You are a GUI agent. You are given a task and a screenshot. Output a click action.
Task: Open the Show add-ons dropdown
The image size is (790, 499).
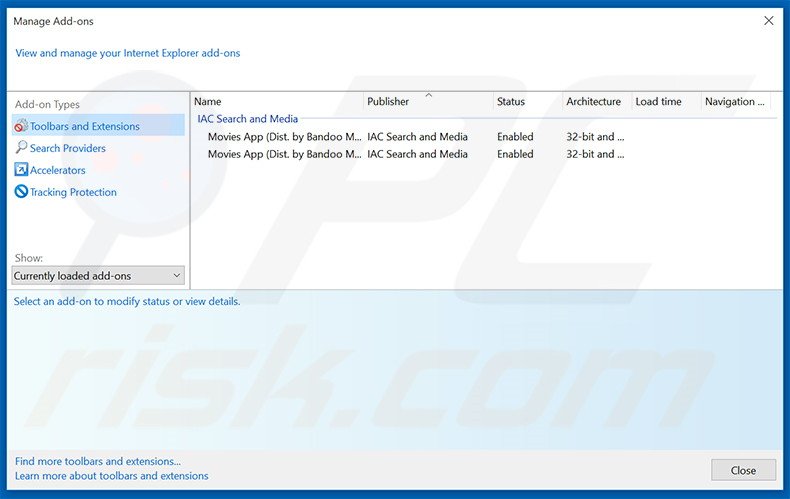pos(98,276)
